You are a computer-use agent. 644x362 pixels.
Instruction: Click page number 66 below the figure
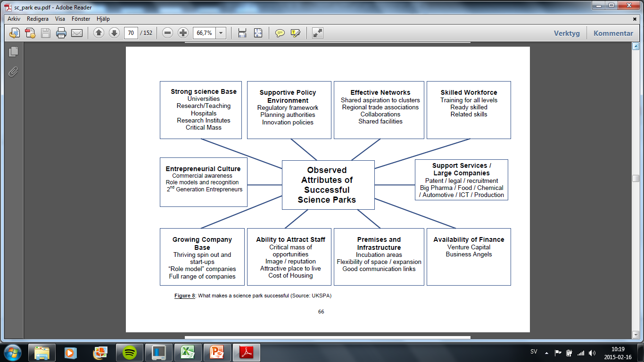coord(321,312)
